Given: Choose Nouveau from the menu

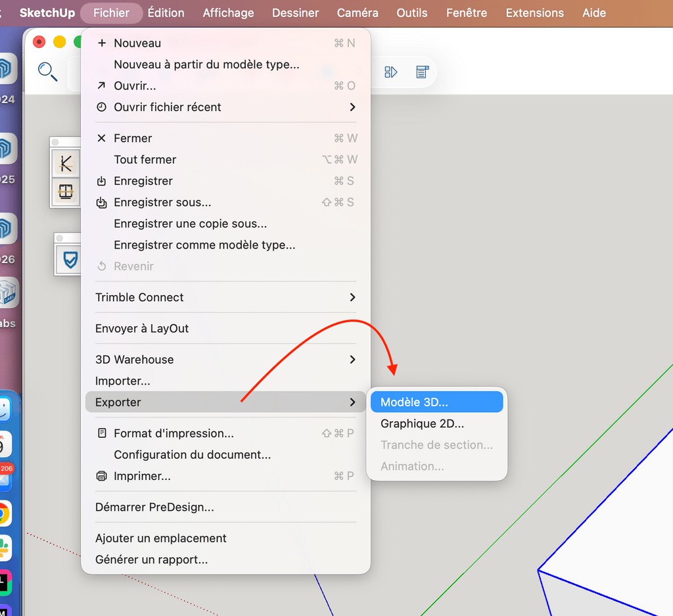Looking at the screenshot, I should click(226, 43).
